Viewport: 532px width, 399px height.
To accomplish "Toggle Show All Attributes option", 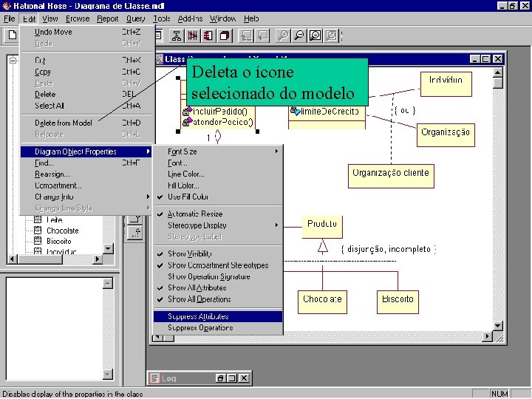I will tap(218, 287).
